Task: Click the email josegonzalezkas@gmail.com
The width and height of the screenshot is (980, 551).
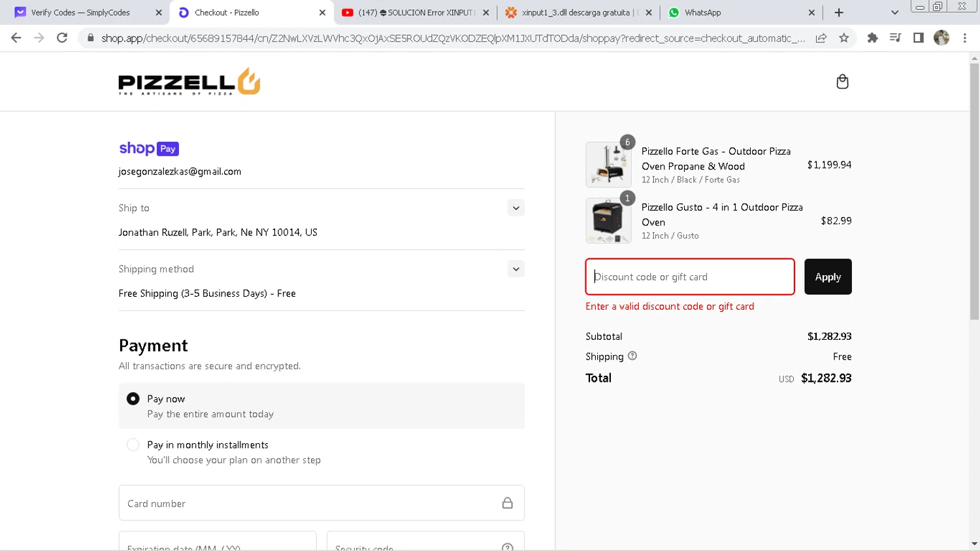Action: tap(180, 171)
